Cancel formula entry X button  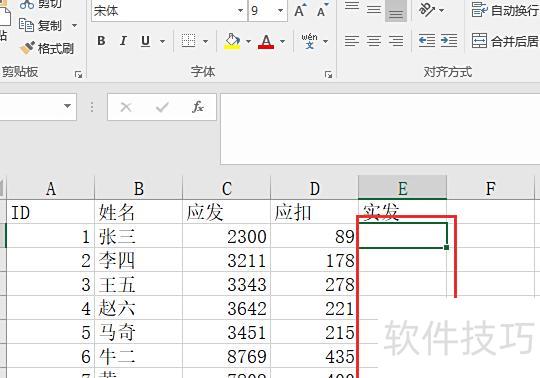pyautogui.click(x=126, y=107)
